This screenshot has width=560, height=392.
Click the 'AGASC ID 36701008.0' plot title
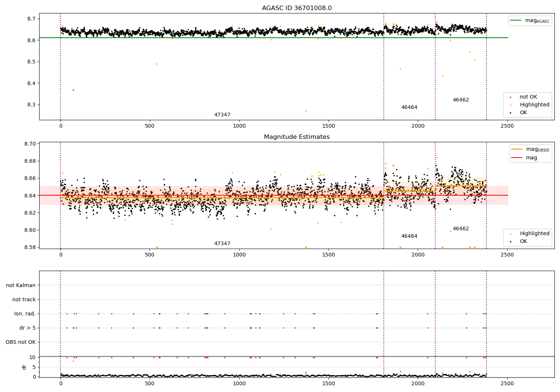pyautogui.click(x=297, y=8)
